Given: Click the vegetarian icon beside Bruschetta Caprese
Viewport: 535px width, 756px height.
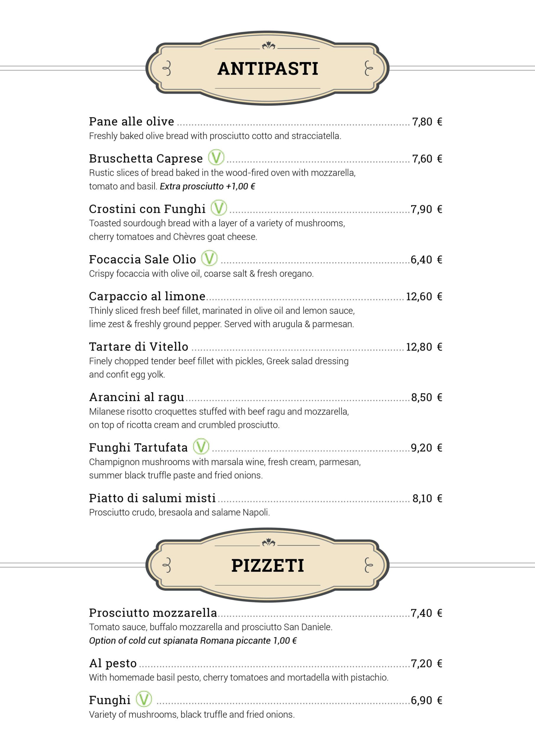Looking at the screenshot, I should [x=216, y=157].
